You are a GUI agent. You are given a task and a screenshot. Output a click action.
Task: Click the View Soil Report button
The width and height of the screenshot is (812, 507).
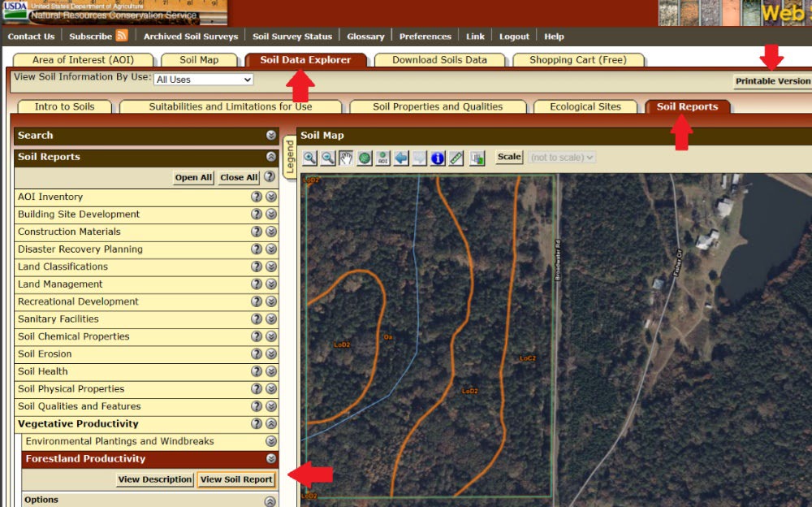click(x=236, y=479)
